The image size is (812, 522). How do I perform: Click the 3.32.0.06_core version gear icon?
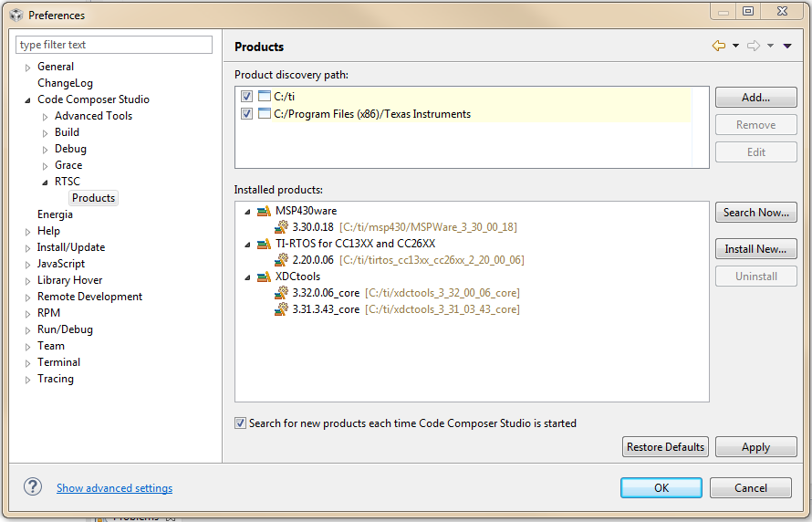(x=282, y=293)
